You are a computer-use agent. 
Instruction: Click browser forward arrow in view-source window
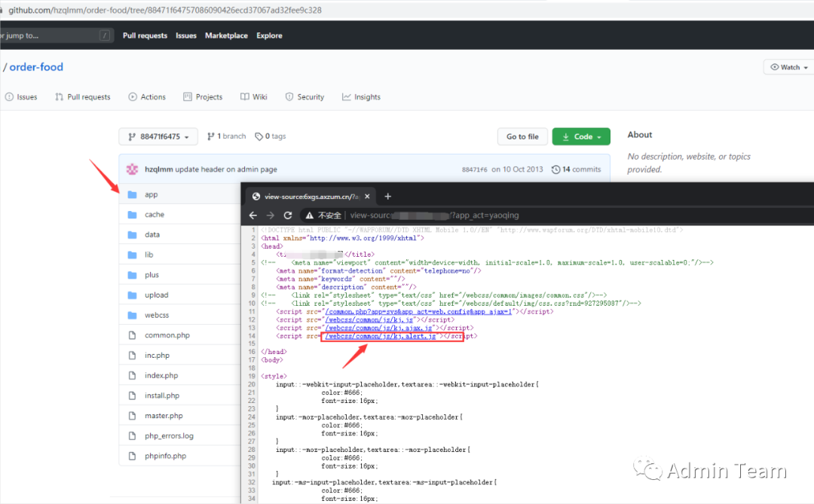271,215
